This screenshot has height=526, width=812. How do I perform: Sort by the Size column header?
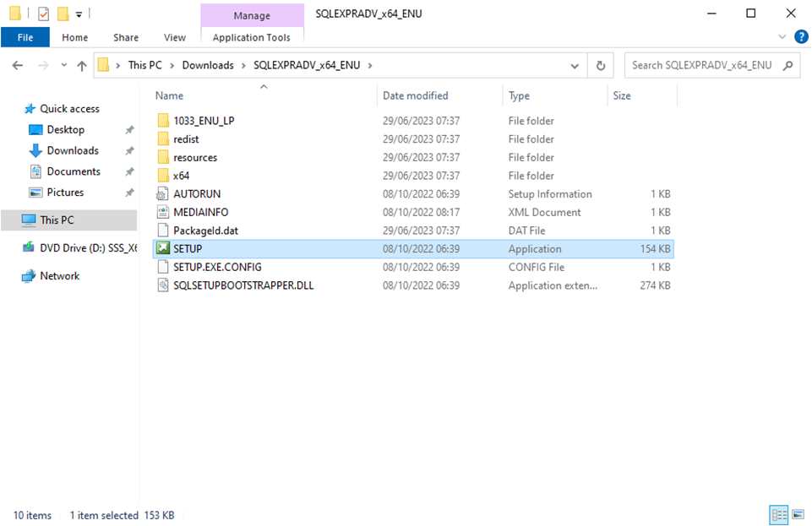pyautogui.click(x=622, y=95)
